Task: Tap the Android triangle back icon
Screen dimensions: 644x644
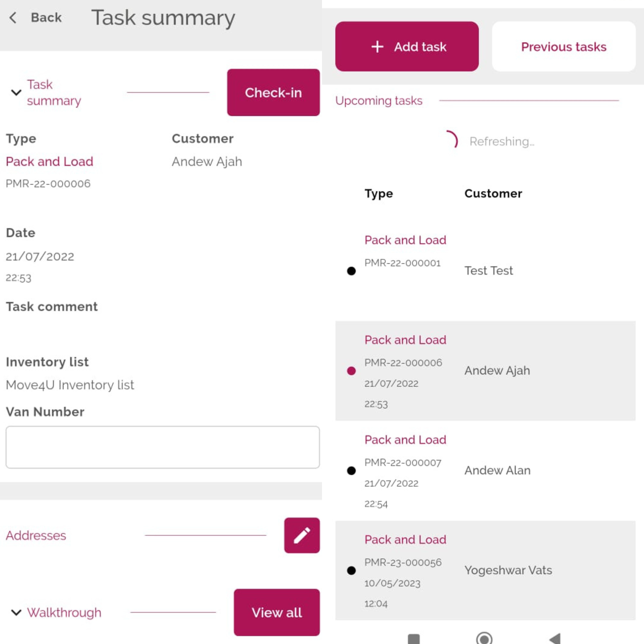Action: point(555,638)
